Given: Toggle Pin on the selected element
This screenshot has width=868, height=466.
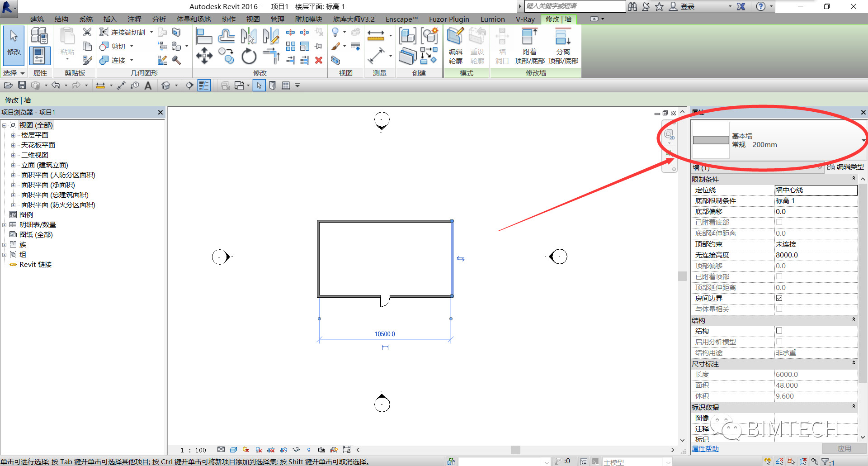Looking at the screenshot, I should [x=319, y=46].
